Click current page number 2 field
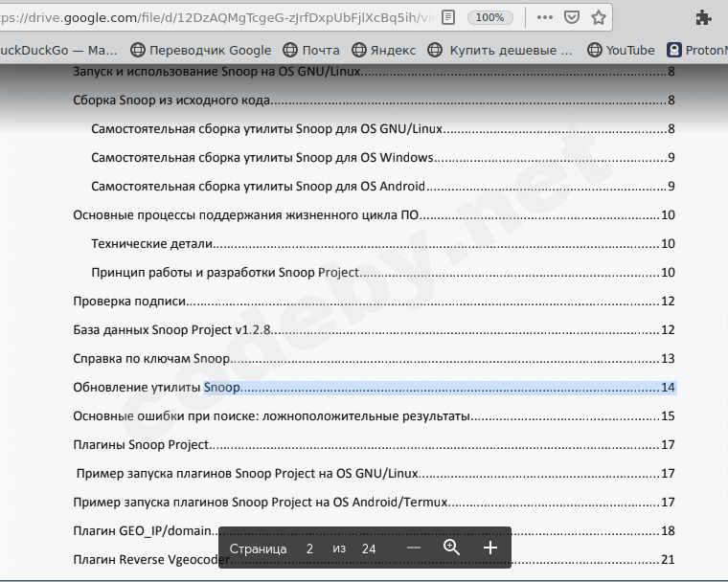728x582 pixels. click(309, 549)
